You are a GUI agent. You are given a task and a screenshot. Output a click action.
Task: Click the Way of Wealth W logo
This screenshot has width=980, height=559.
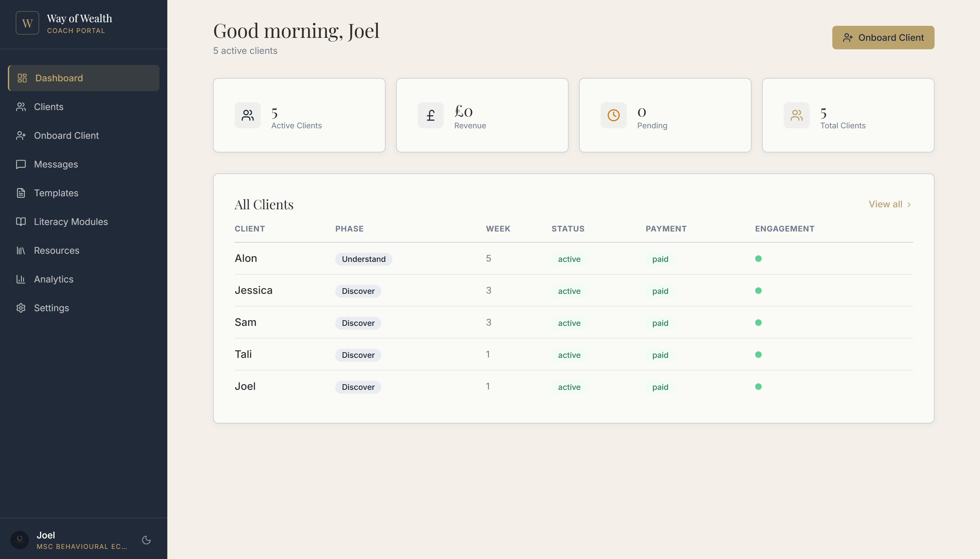click(x=27, y=23)
